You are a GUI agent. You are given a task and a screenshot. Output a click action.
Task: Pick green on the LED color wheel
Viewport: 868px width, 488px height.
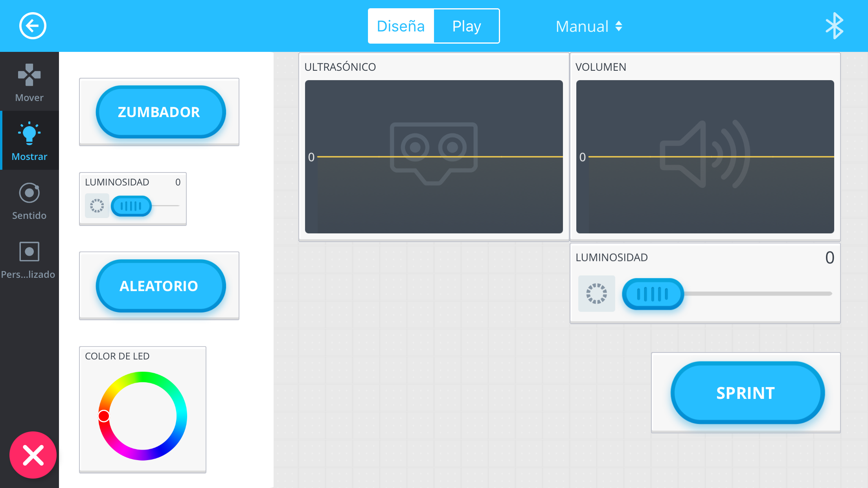pos(142,377)
